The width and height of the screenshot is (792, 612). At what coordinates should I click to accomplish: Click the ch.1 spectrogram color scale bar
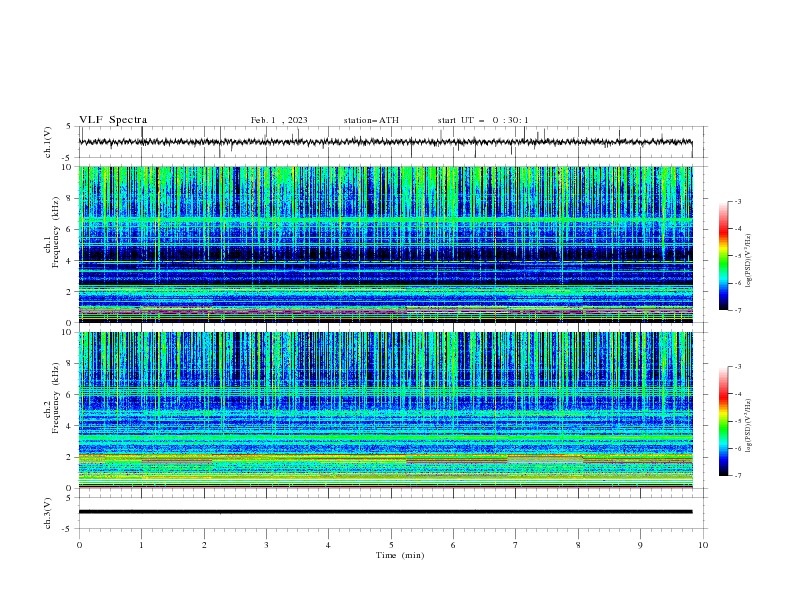coord(723,256)
